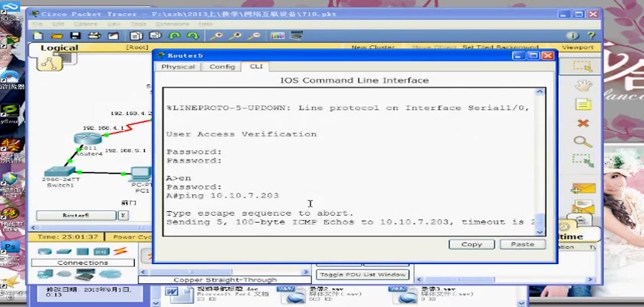644x307 pixels.
Task: Switch to the Physical tab
Action: (178, 67)
